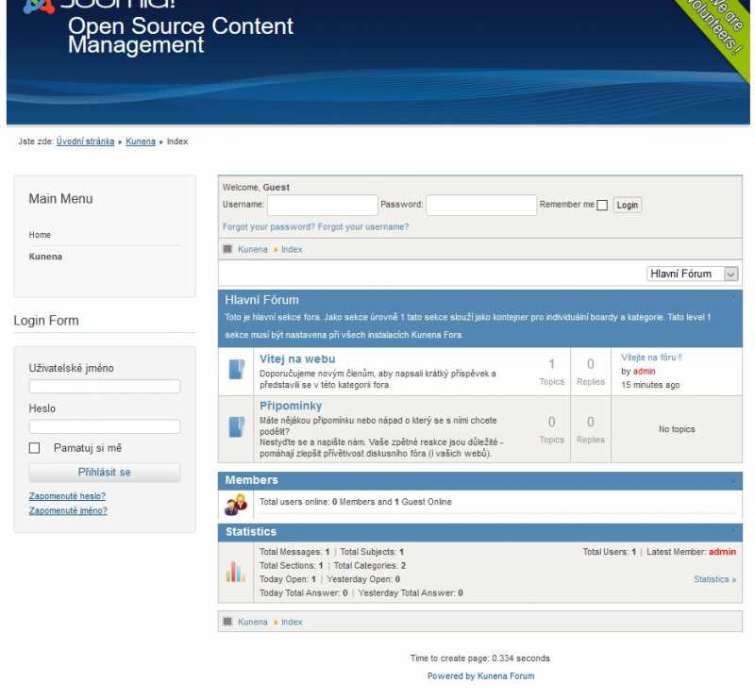Toggle the Pamatuj si mě checkbox
This screenshot has height=700, width=755.
click(x=35, y=448)
